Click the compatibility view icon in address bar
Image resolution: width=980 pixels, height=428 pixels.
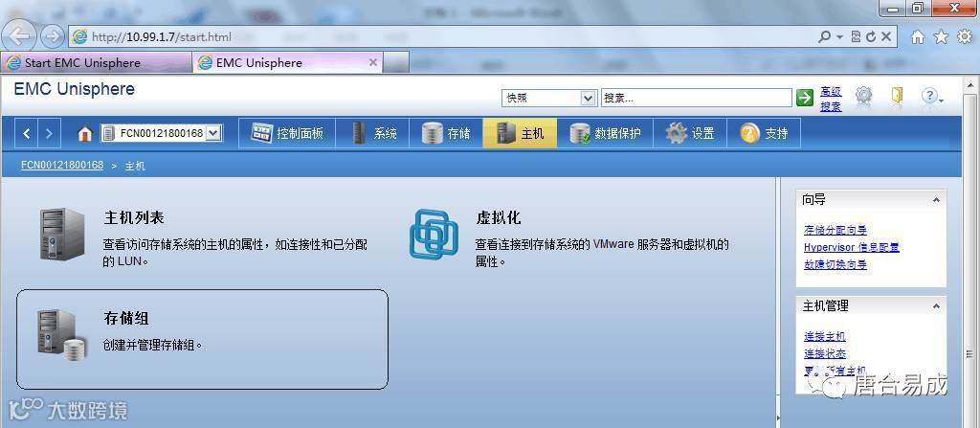click(x=857, y=37)
